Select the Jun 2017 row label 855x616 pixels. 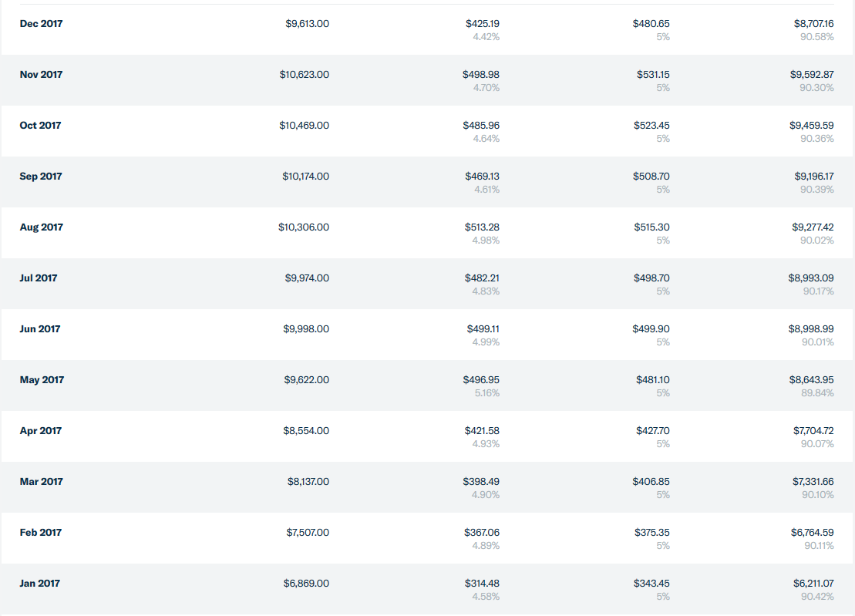pos(40,328)
